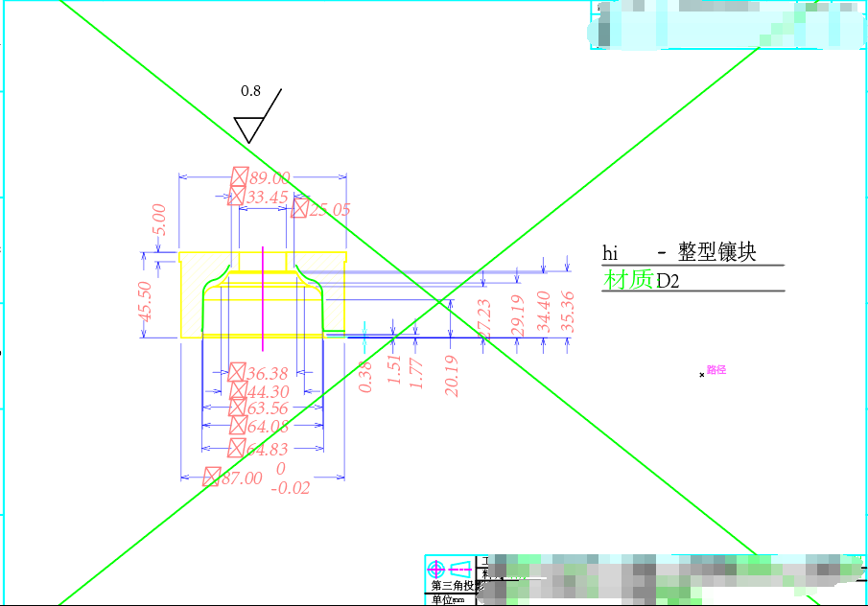Click the diameter symbol beside 25.05

tap(300, 208)
